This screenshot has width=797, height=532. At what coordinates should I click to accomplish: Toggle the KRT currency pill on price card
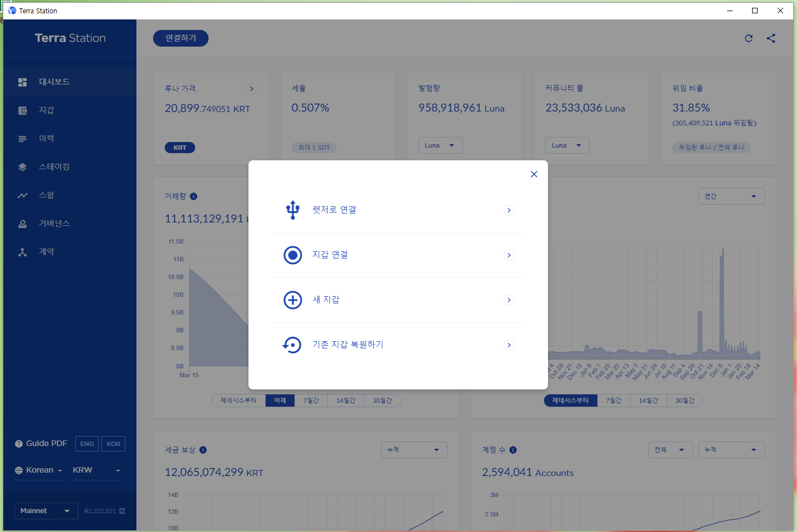(x=180, y=148)
